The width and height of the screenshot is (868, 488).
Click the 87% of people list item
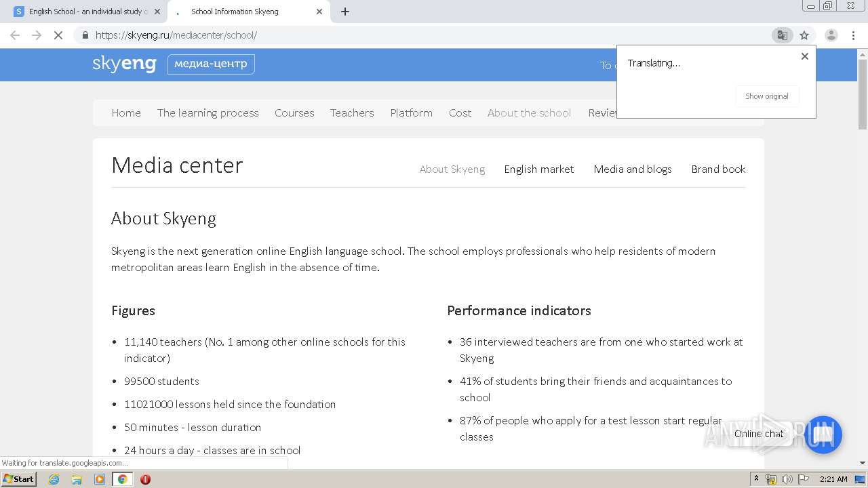591,429
